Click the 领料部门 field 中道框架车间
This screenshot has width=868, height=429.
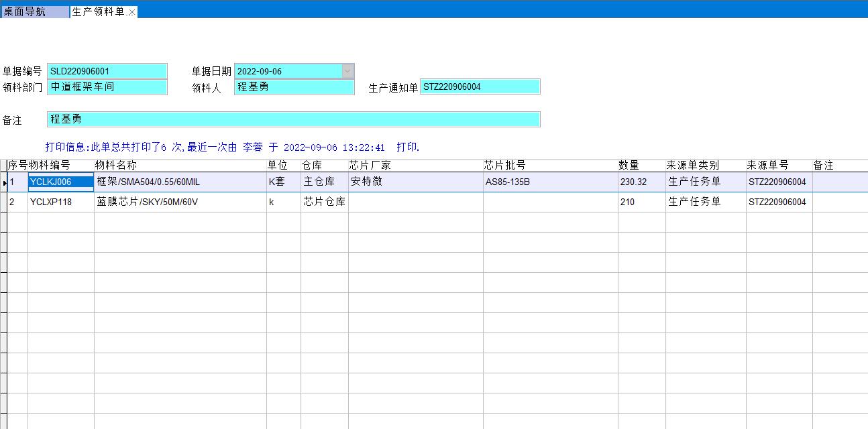(107, 87)
